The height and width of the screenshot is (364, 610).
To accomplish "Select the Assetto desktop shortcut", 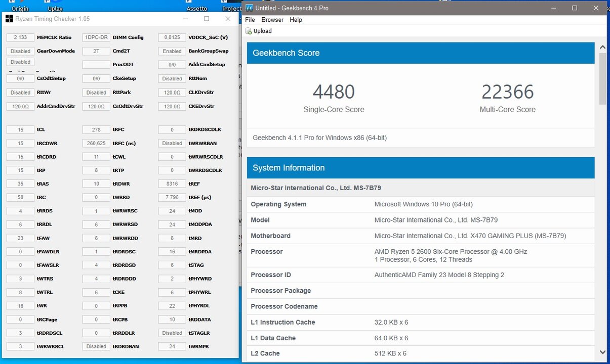I will 197,6.
